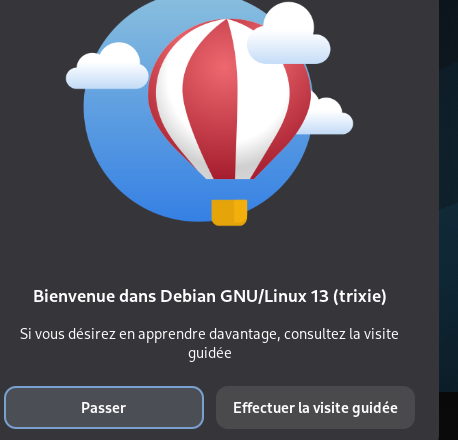Click the large cloud overlapping balloon's top
This screenshot has height=440, width=458.
click(x=289, y=35)
